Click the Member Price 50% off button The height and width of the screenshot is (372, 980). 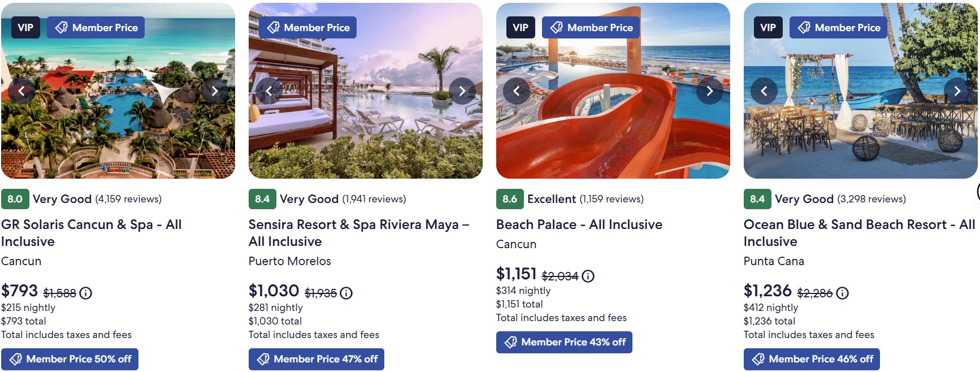coord(70,358)
